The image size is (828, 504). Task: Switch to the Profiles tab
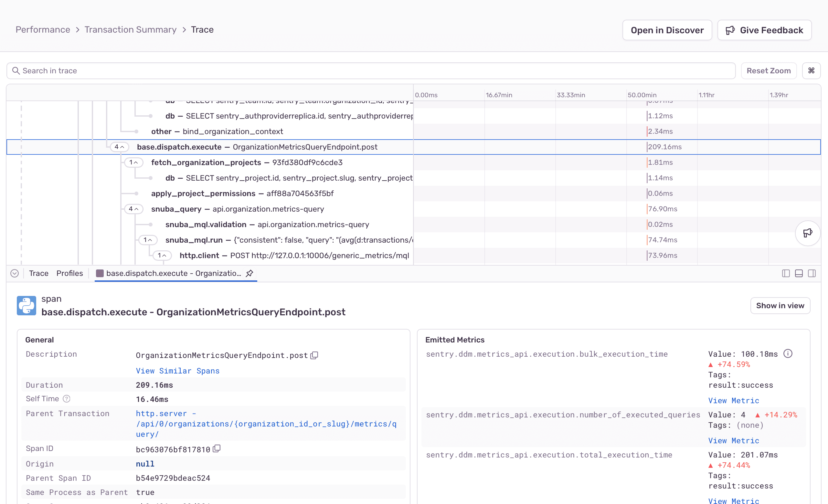[69, 273]
